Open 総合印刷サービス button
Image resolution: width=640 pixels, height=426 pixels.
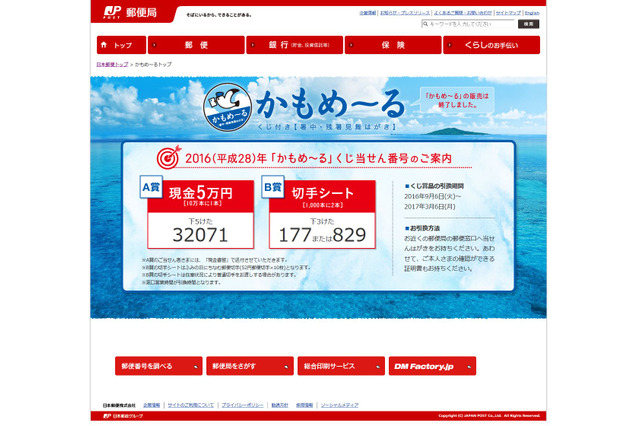(x=340, y=366)
